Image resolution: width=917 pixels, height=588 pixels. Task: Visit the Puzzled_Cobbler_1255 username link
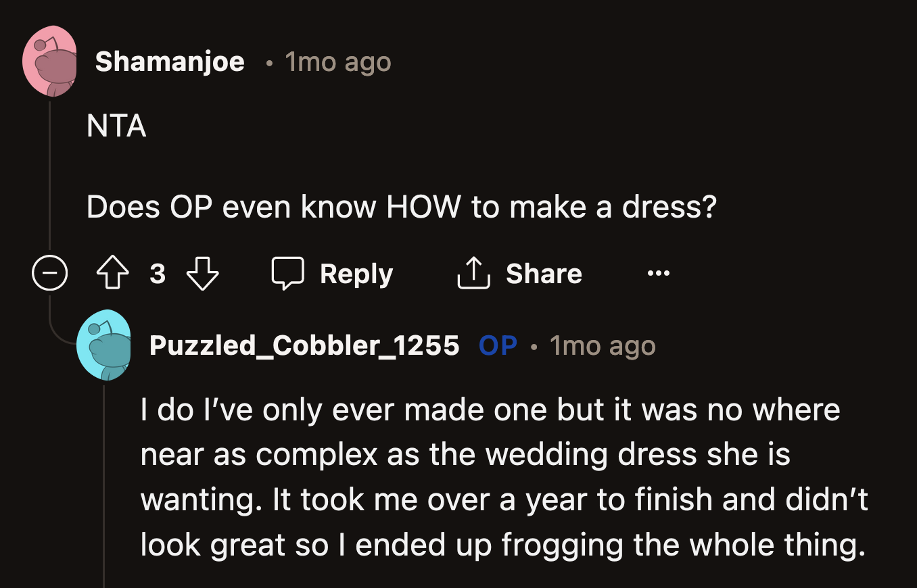[304, 346]
